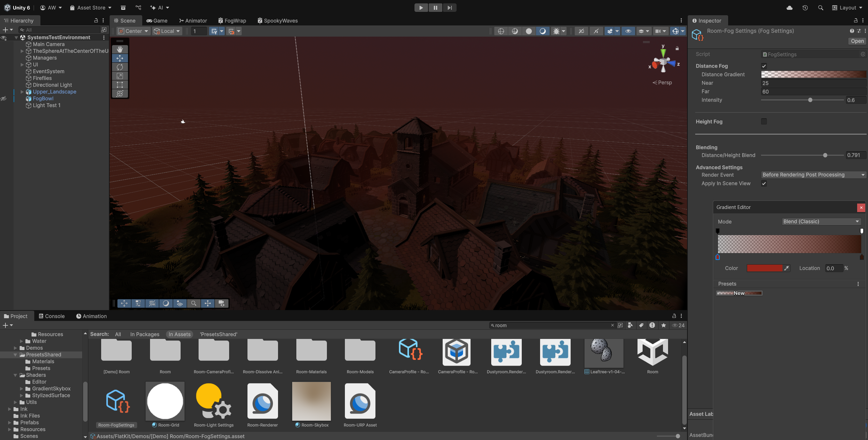Click the eyedropper next to Color swatch
Screen dimensions: 868x440
(787, 268)
